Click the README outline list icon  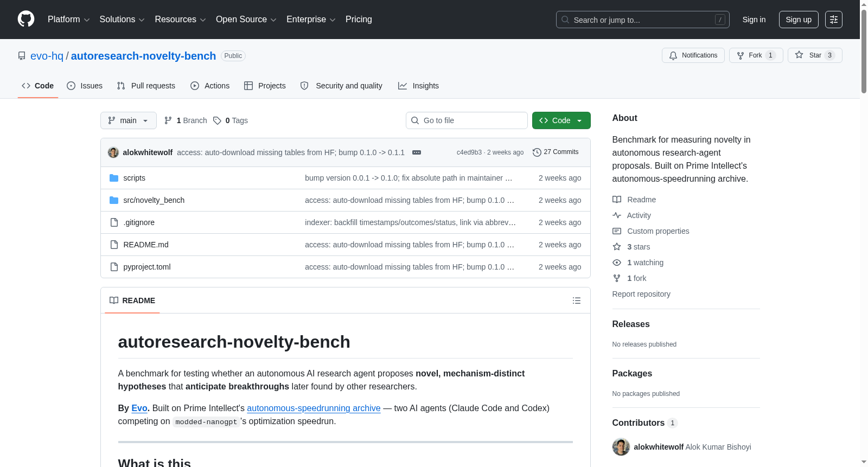click(577, 300)
